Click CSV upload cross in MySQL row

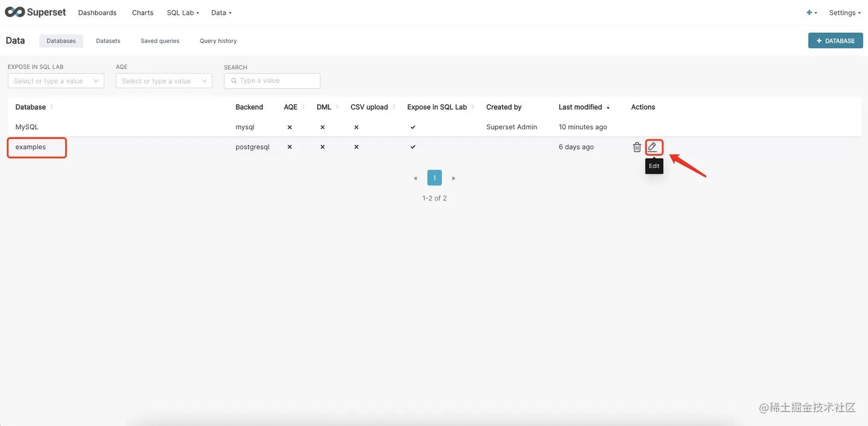click(356, 127)
